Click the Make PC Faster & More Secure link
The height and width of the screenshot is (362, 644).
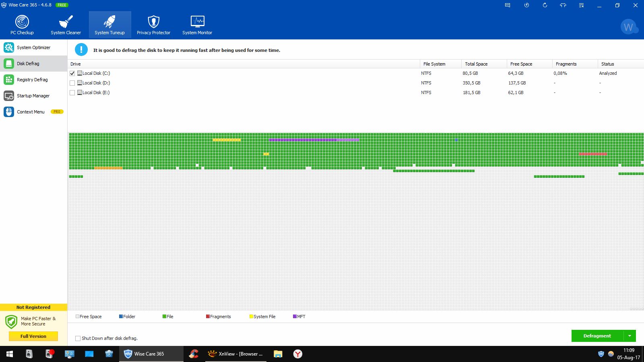38,321
